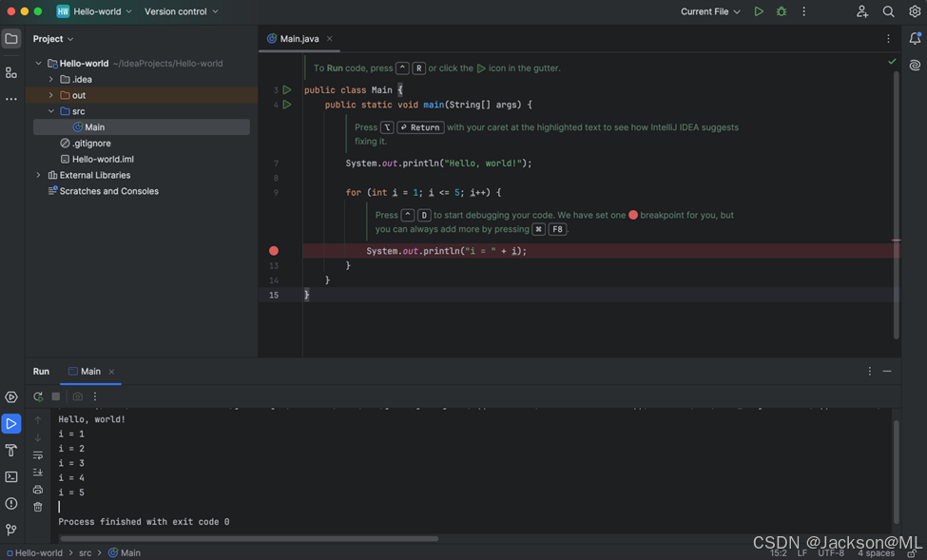Image resolution: width=927 pixels, height=560 pixels.
Task: Click the src breadcrumb in the status bar
Action: pyautogui.click(x=86, y=552)
